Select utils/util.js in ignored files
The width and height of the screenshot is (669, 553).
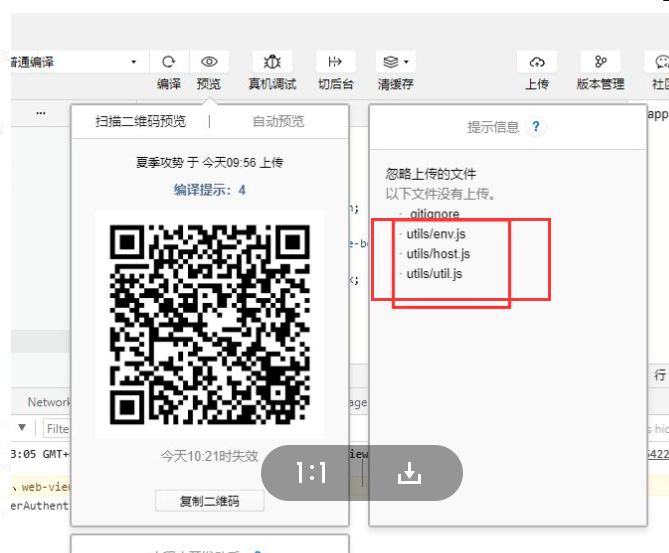[x=434, y=274]
